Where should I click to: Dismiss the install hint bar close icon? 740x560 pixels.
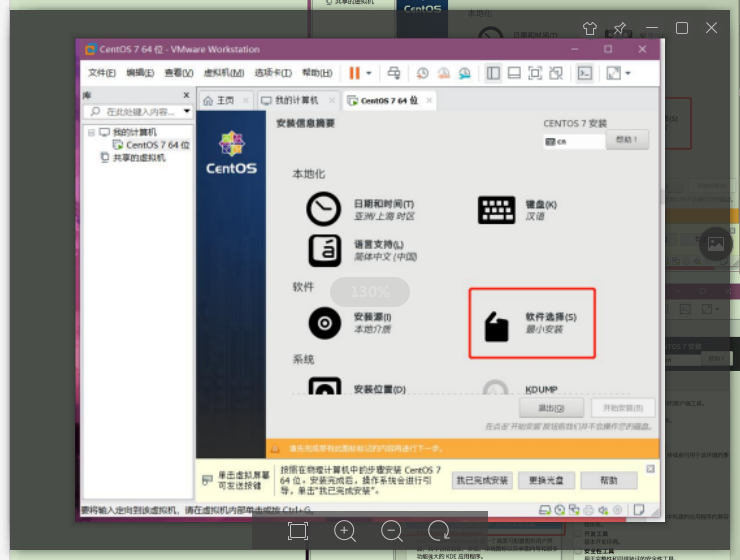(x=650, y=468)
